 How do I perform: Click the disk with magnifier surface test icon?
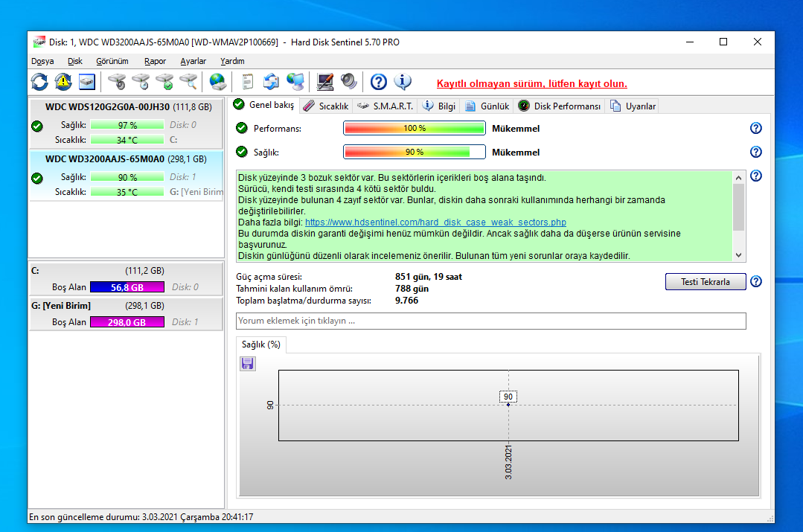tap(189, 81)
